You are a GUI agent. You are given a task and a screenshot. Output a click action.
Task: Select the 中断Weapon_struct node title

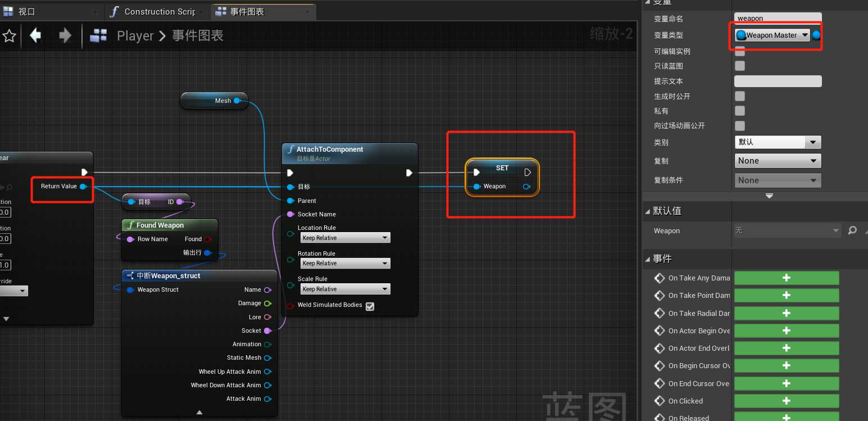(169, 276)
